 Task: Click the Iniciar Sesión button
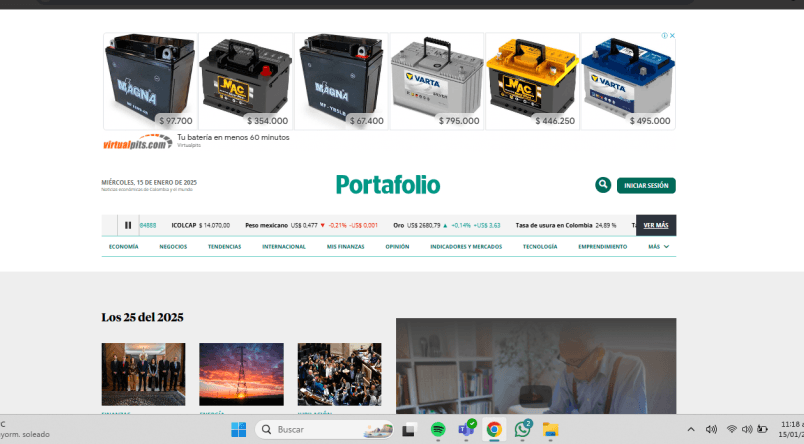click(x=646, y=186)
